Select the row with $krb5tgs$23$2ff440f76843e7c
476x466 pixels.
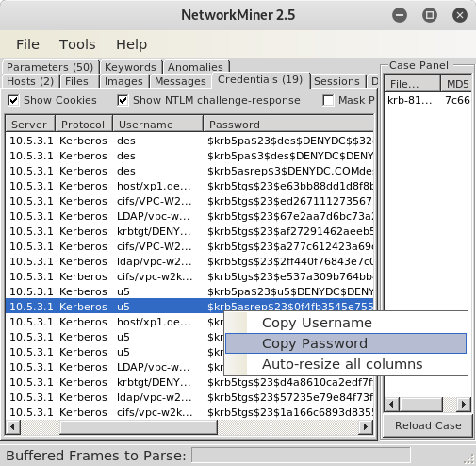[189, 261]
